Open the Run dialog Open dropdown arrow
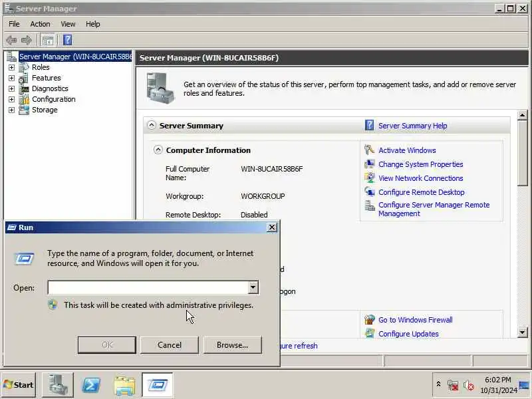The image size is (532, 399). click(253, 287)
